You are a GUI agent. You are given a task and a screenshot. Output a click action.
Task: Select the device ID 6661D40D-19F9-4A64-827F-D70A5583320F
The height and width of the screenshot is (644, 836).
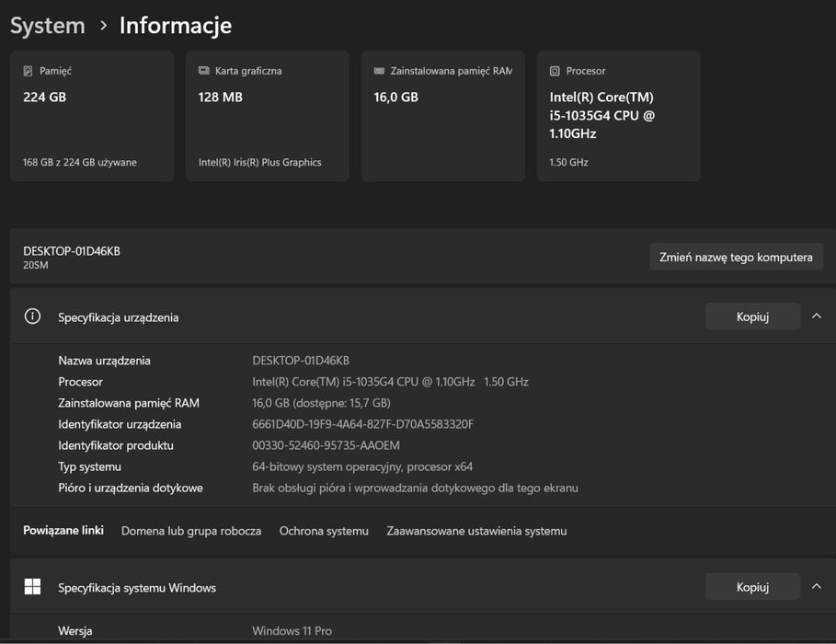362,424
